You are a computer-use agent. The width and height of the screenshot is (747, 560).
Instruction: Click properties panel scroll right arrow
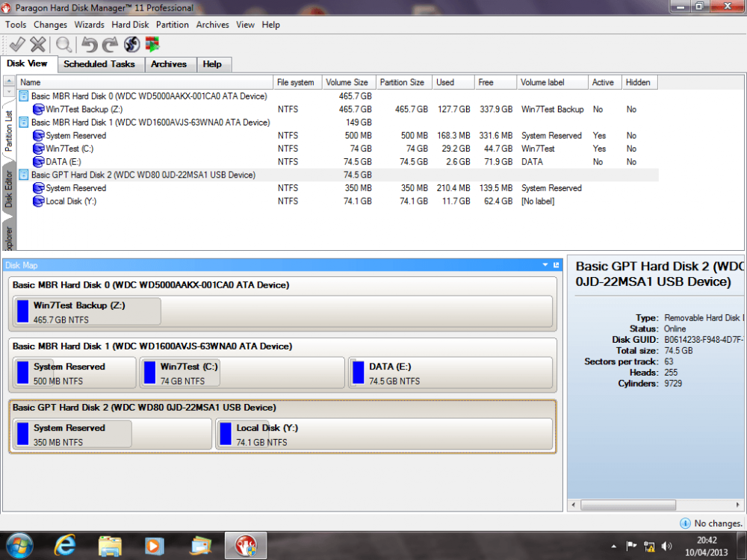(x=737, y=505)
